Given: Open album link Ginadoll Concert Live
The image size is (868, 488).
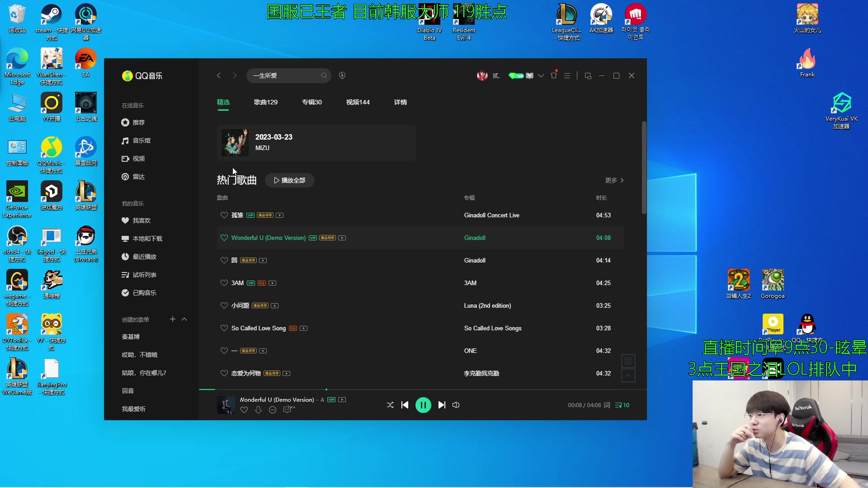Looking at the screenshot, I should (x=491, y=215).
